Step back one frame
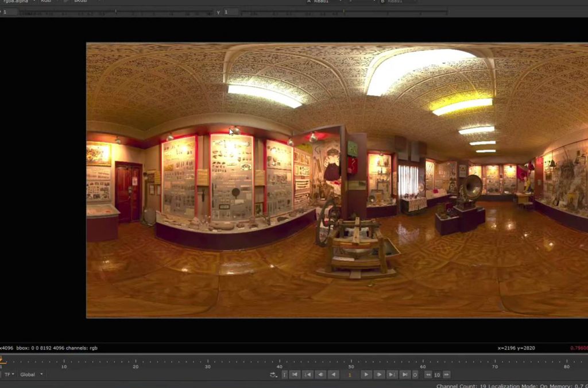 321,375
